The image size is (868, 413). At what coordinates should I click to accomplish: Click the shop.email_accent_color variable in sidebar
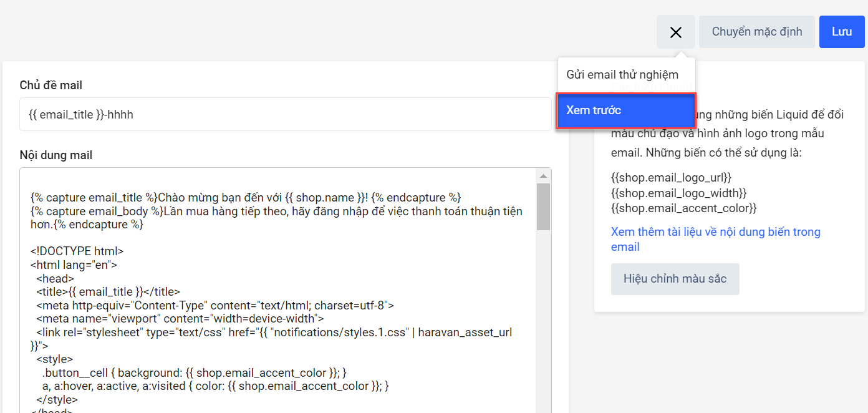point(683,208)
